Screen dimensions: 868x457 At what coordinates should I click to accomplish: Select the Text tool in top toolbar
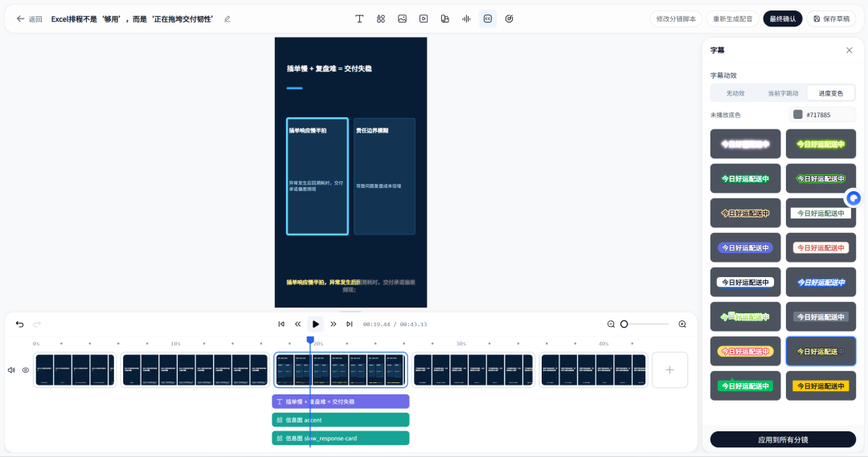[359, 18]
